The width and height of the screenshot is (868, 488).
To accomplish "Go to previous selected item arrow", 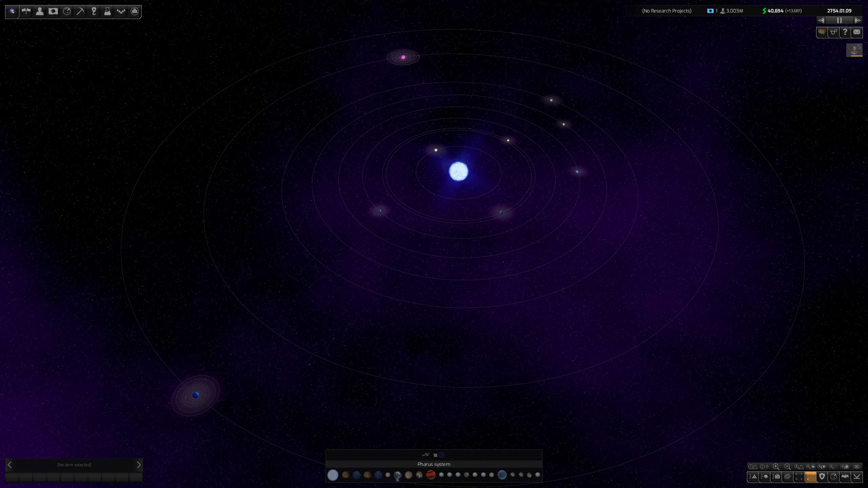I will [10, 465].
